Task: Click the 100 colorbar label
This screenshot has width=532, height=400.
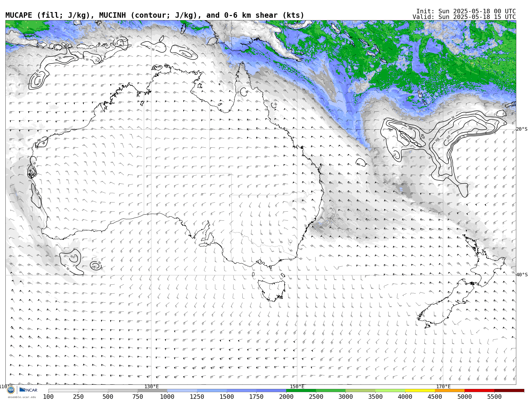Action: [49, 397]
